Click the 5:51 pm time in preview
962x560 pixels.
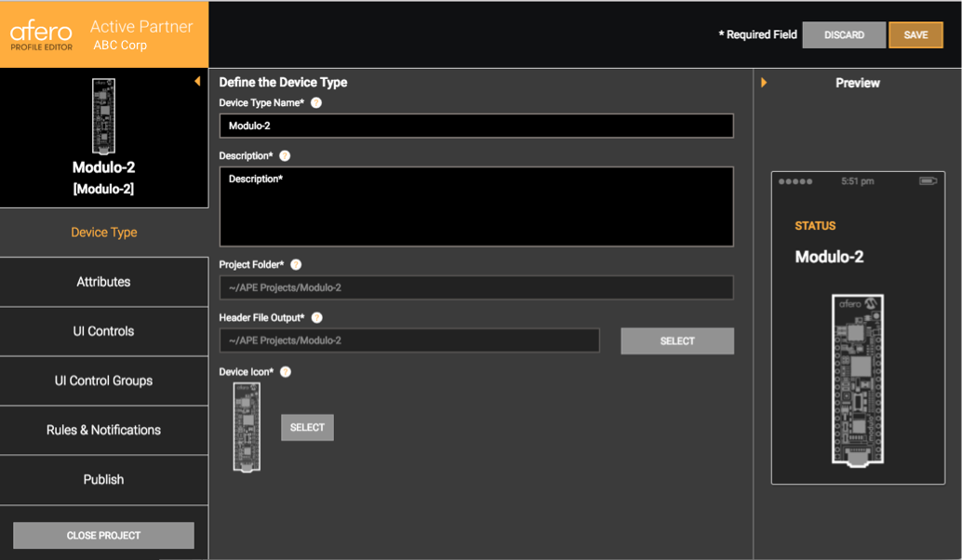tap(858, 181)
